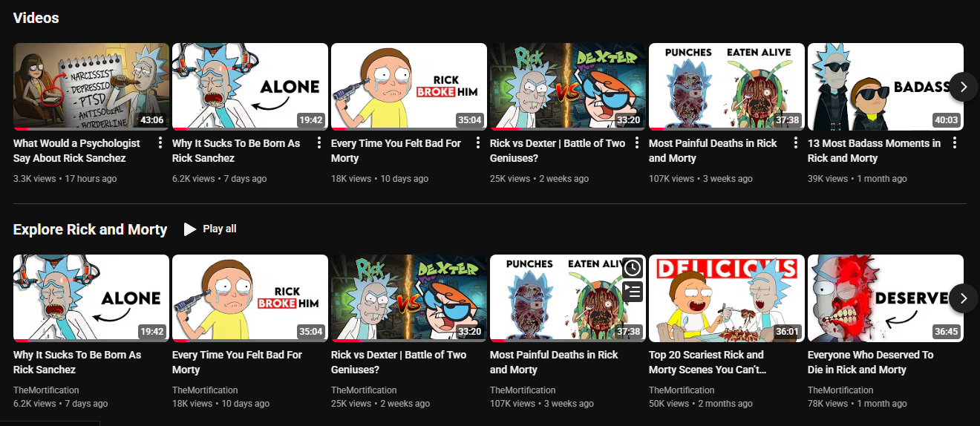Click the 43:06 duration badge
The image size is (980, 426).
pyautogui.click(x=151, y=120)
